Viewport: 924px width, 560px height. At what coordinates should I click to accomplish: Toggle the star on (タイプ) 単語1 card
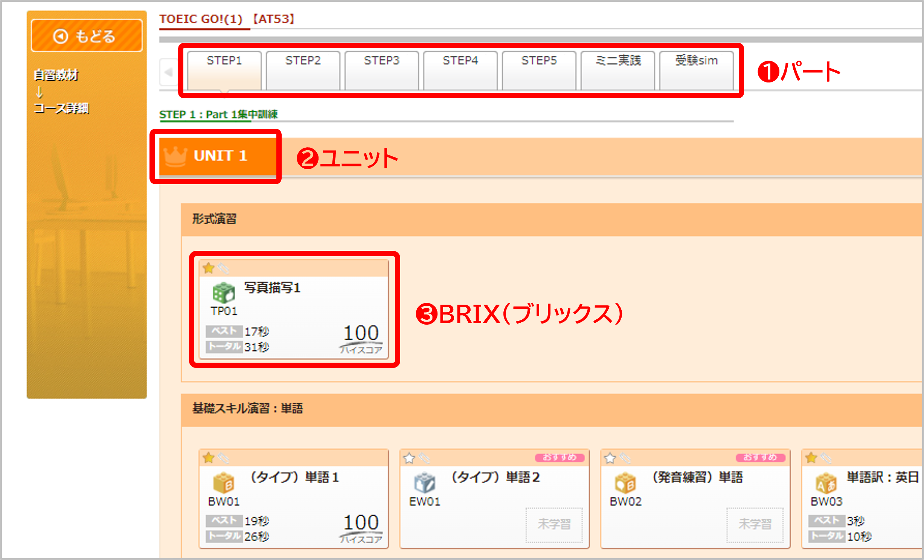tap(209, 458)
